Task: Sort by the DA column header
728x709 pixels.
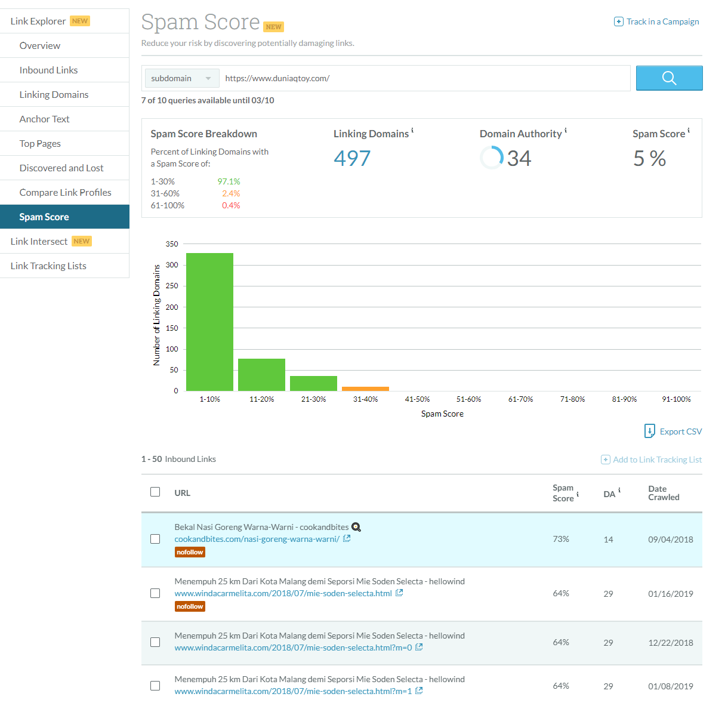Action: (609, 494)
